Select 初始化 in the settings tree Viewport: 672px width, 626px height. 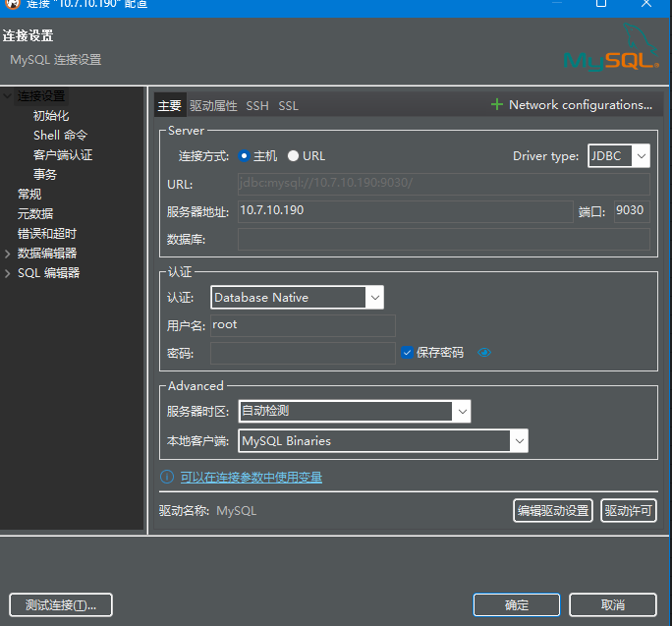tap(51, 115)
